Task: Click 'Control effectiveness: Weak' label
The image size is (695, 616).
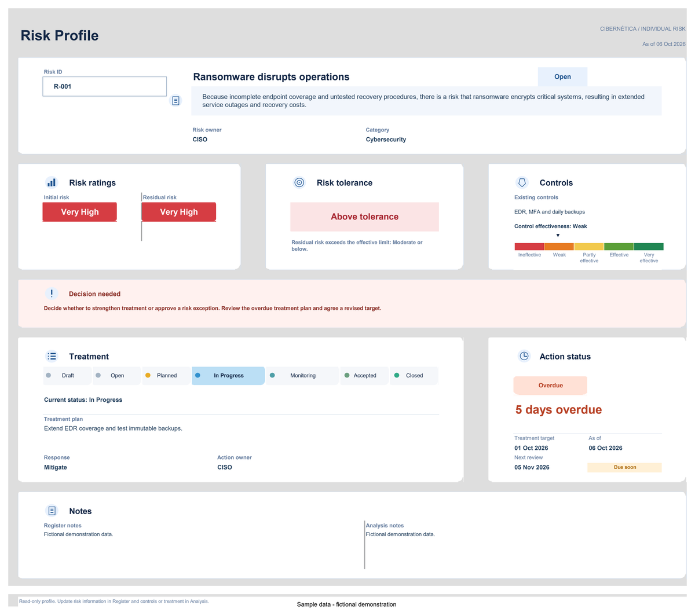Action: [550, 226]
